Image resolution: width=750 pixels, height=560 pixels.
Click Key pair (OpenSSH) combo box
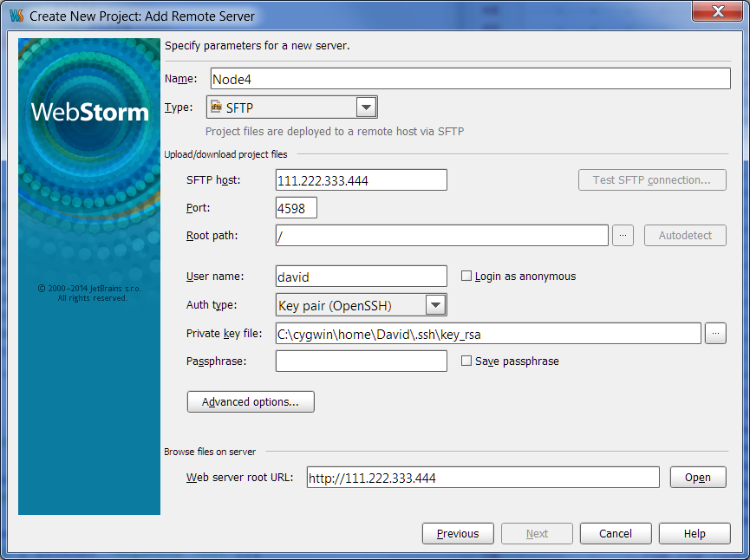[362, 304]
